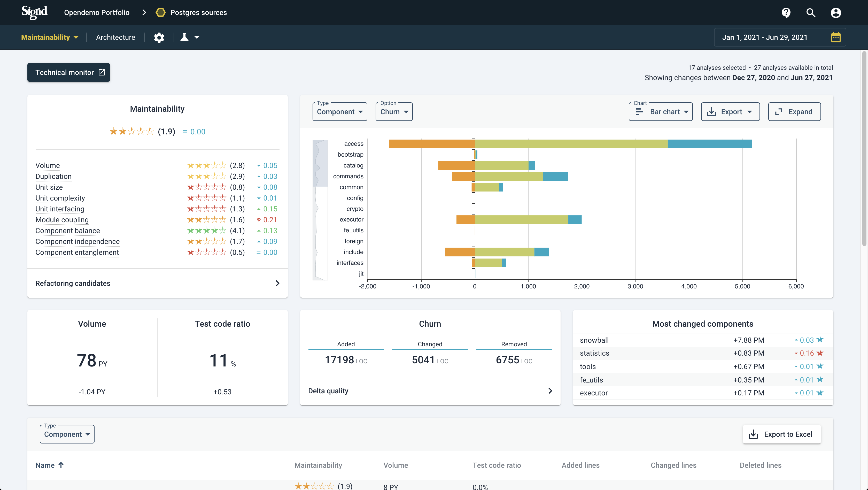This screenshot has height=490, width=868.
Task: Open the calendar date picker icon
Action: coord(836,37)
